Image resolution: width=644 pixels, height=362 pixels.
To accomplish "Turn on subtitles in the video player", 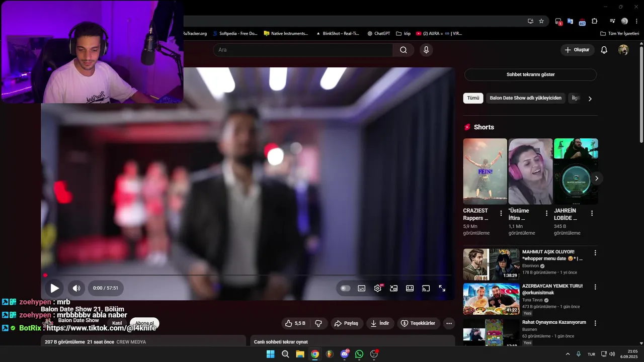I will [x=361, y=288].
